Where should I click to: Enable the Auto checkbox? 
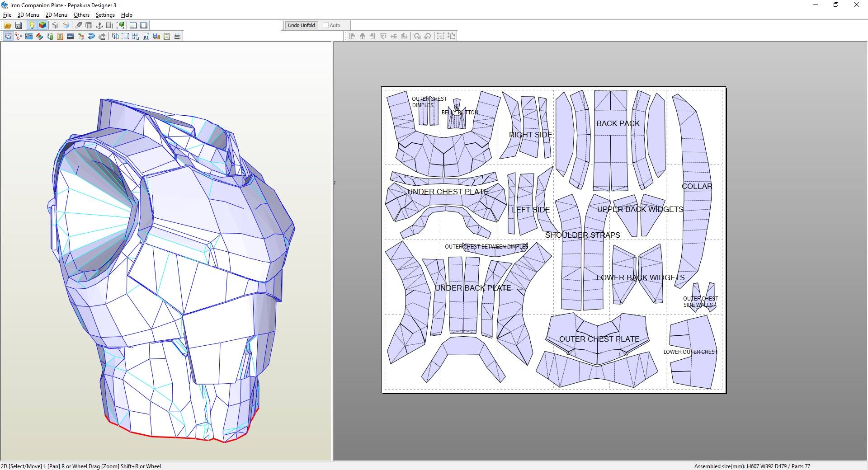(x=325, y=25)
